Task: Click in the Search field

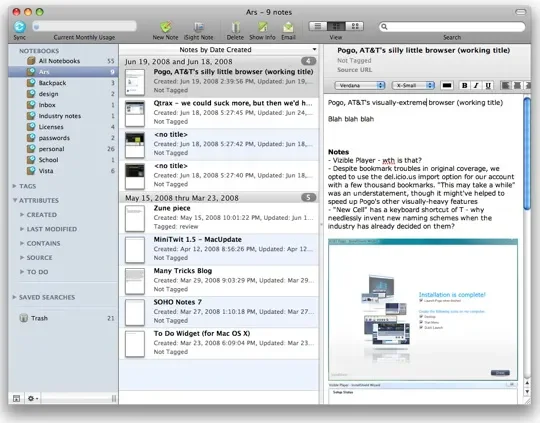Action: point(452,27)
